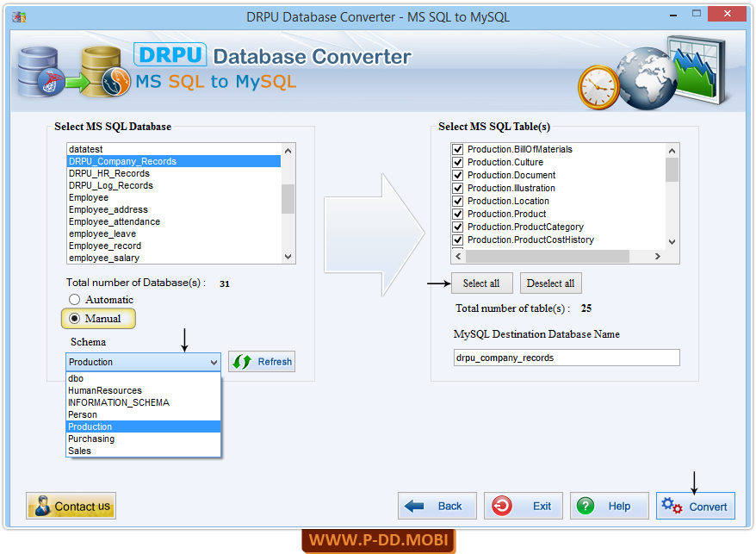The image size is (756, 554).
Task: Select employee_leave database
Action: (174, 233)
